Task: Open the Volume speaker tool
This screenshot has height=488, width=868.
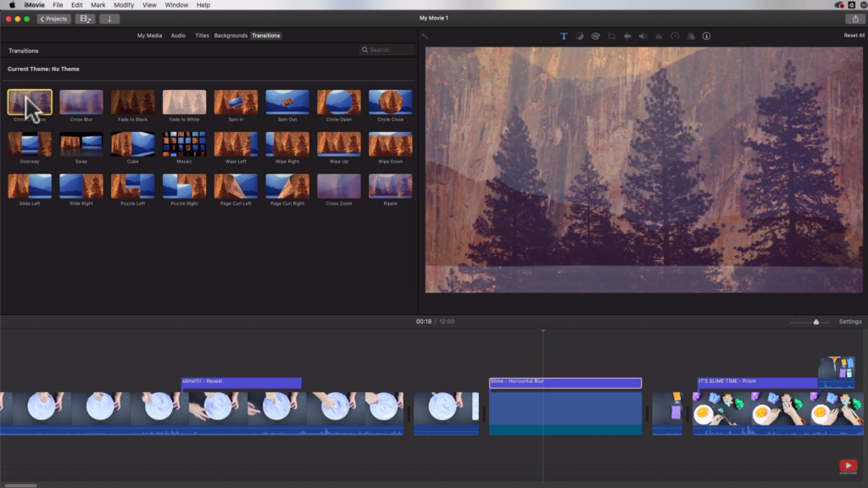Action: pos(643,36)
